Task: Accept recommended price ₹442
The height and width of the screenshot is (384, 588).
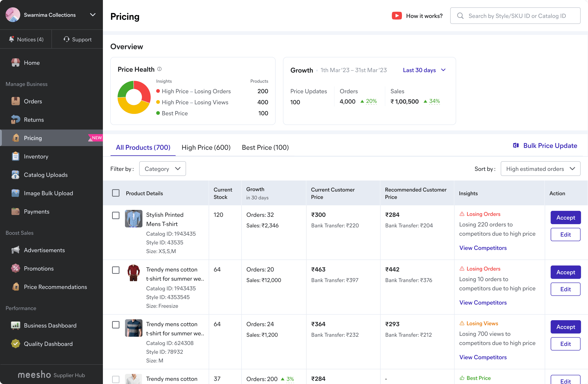Action: point(565,272)
